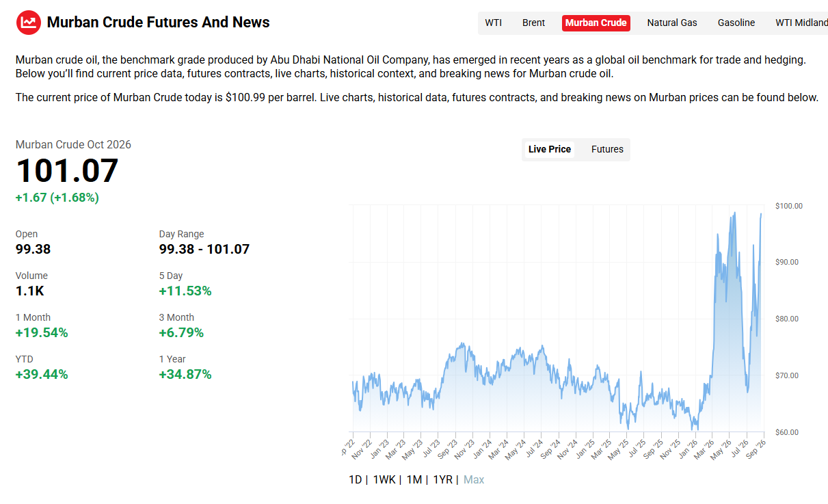Set chart range to 1D
Viewport: 828px width, 504px height.
355,480
